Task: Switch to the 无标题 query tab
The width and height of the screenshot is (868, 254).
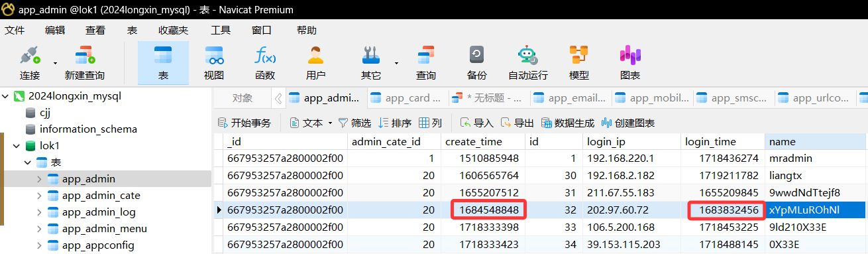Action: (x=490, y=98)
